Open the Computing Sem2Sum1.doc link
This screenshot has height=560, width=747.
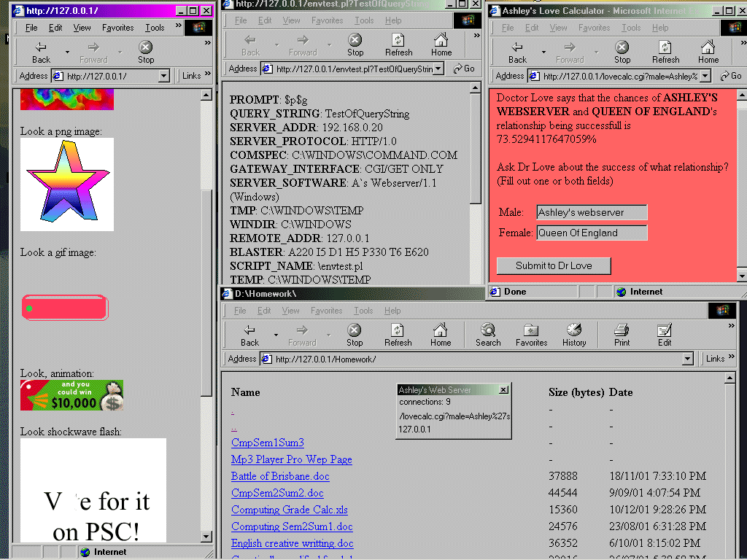pos(292,526)
